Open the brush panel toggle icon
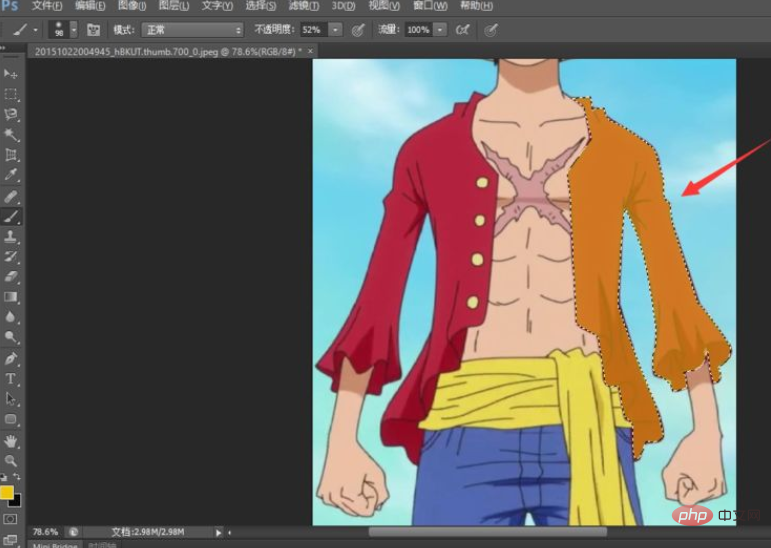 [93, 30]
